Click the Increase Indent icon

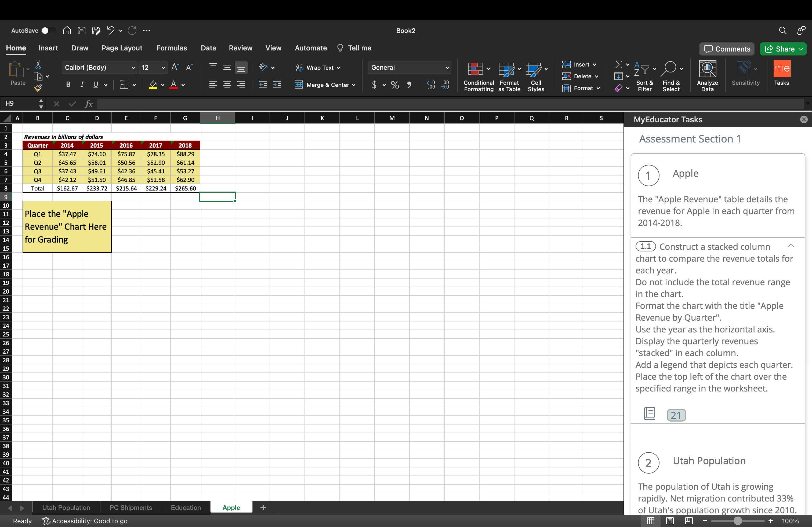277,85
